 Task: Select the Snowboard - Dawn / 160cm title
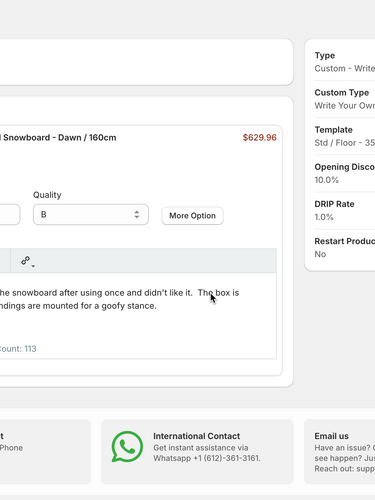point(58,138)
